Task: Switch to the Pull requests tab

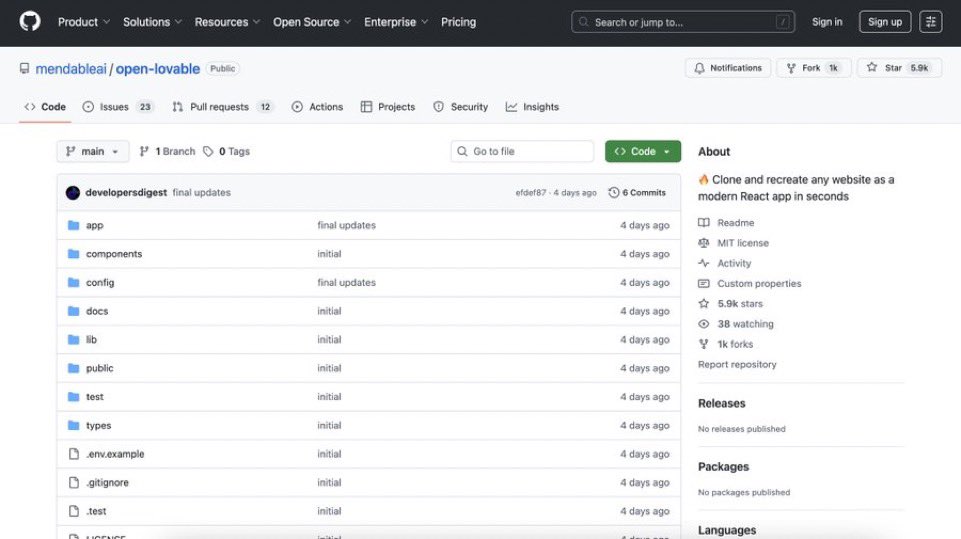Action: pyautogui.click(x=223, y=107)
